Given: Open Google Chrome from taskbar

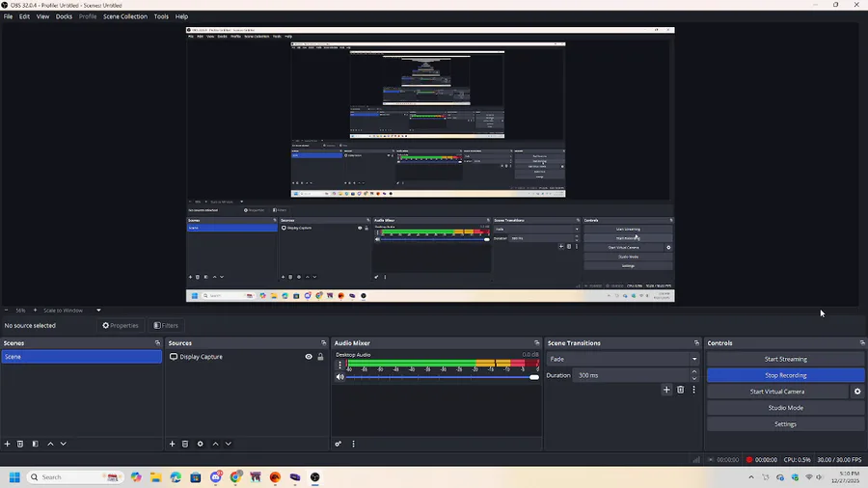Looking at the screenshot, I should pos(235,477).
